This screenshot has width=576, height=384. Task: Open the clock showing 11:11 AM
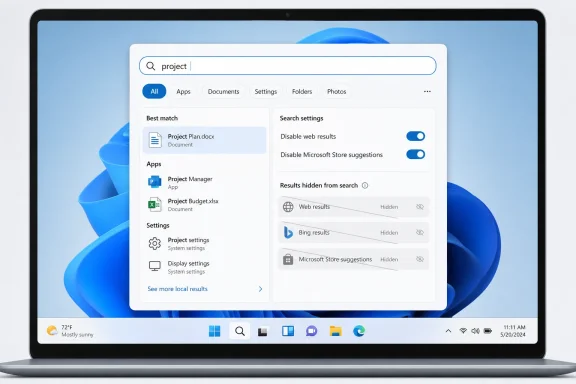tap(513, 331)
